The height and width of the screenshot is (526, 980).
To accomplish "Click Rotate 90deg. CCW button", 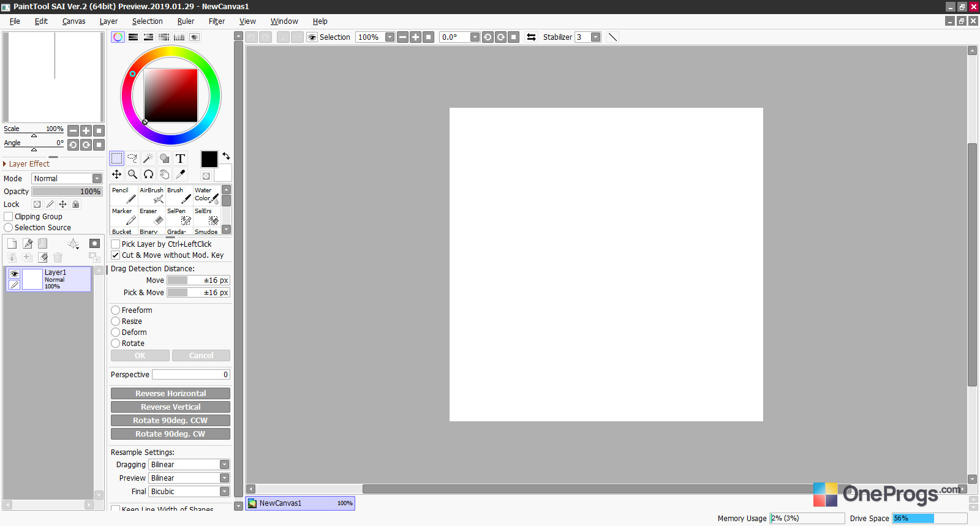I will pyautogui.click(x=170, y=421).
